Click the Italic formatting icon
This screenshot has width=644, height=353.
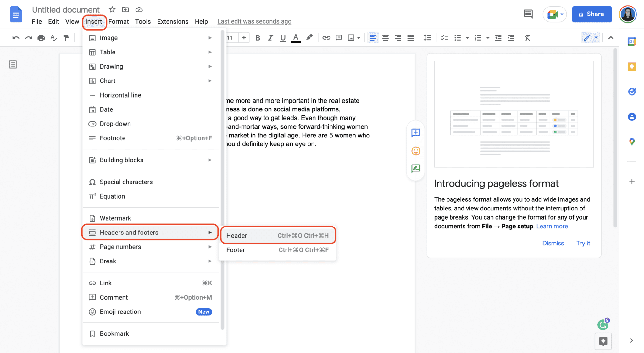pyautogui.click(x=269, y=38)
